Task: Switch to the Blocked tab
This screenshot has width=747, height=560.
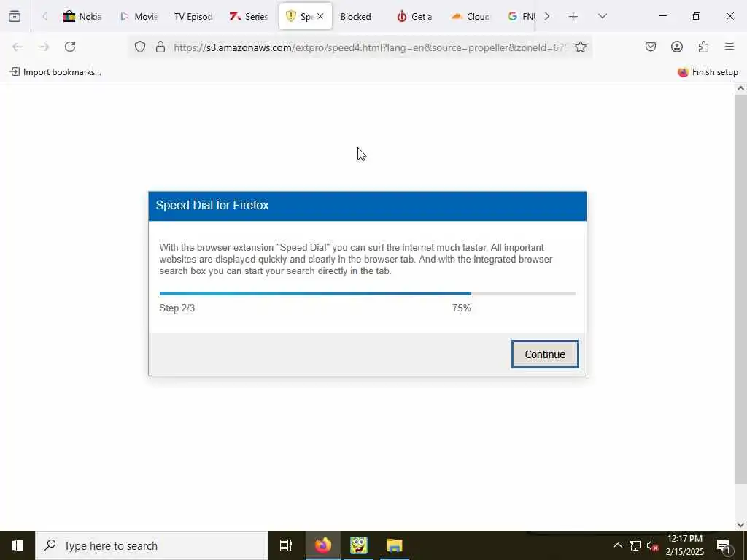Action: coord(356,16)
